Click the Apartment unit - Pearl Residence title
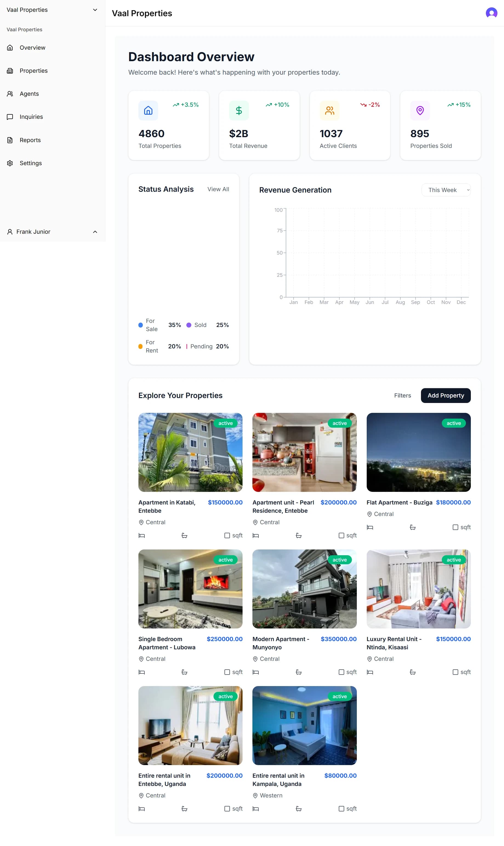The width and height of the screenshot is (504, 846). [283, 506]
